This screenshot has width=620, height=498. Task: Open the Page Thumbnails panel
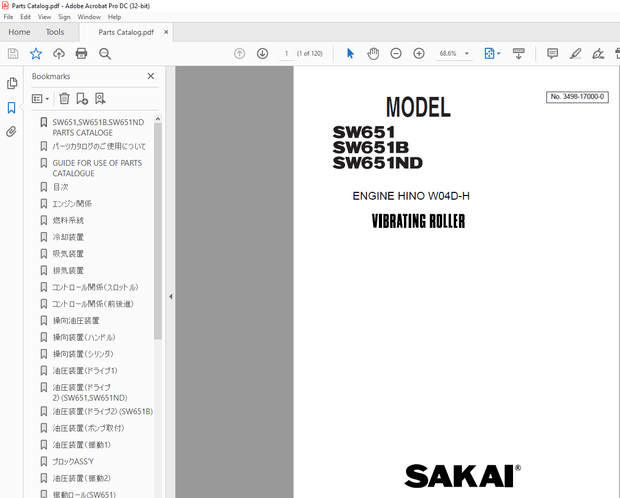coord(12,83)
